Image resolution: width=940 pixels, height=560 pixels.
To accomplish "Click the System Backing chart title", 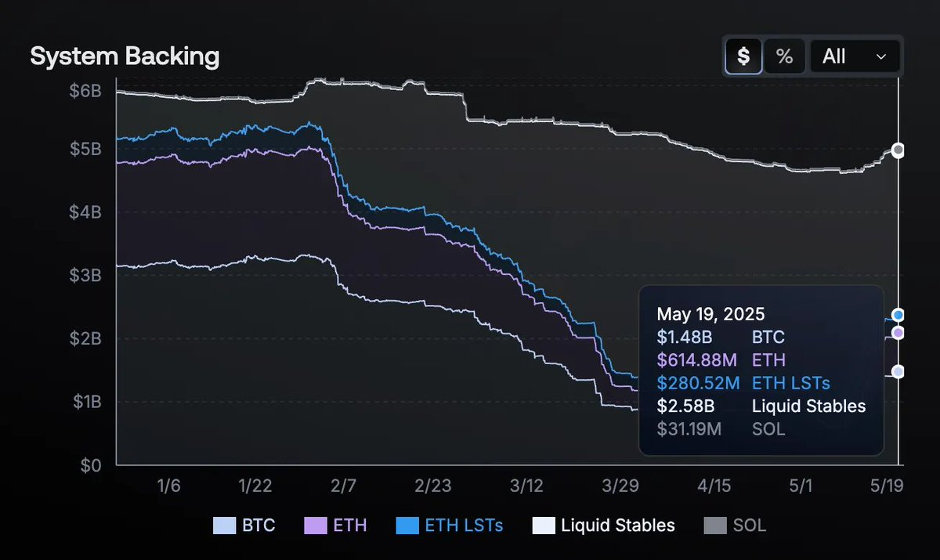I will pos(125,56).
